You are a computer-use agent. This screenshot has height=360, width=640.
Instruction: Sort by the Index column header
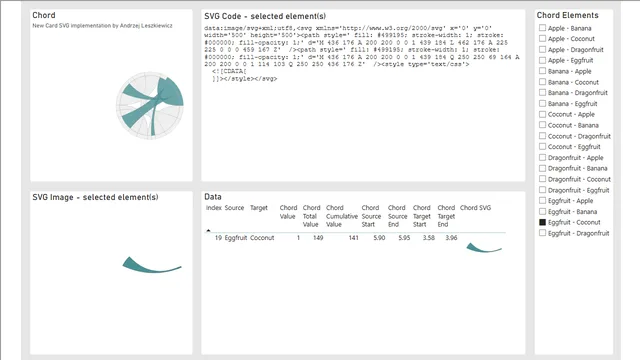[213, 208]
